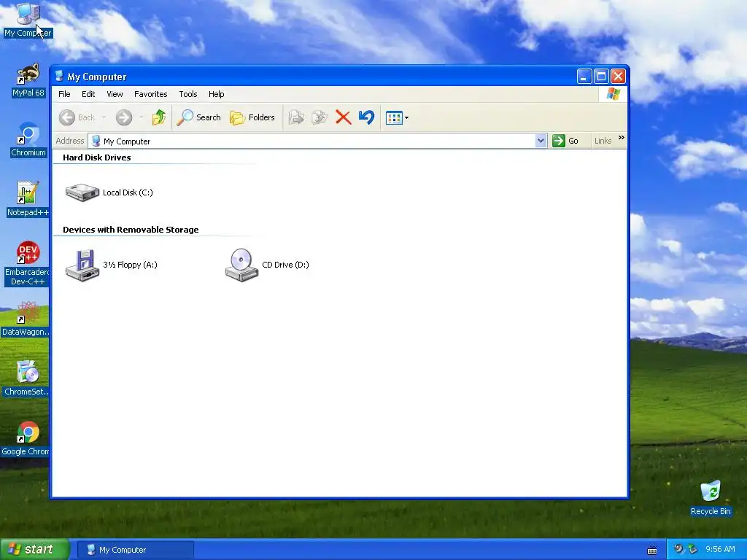This screenshot has height=560, width=747.
Task: Open the Help menu
Action: 216,94
